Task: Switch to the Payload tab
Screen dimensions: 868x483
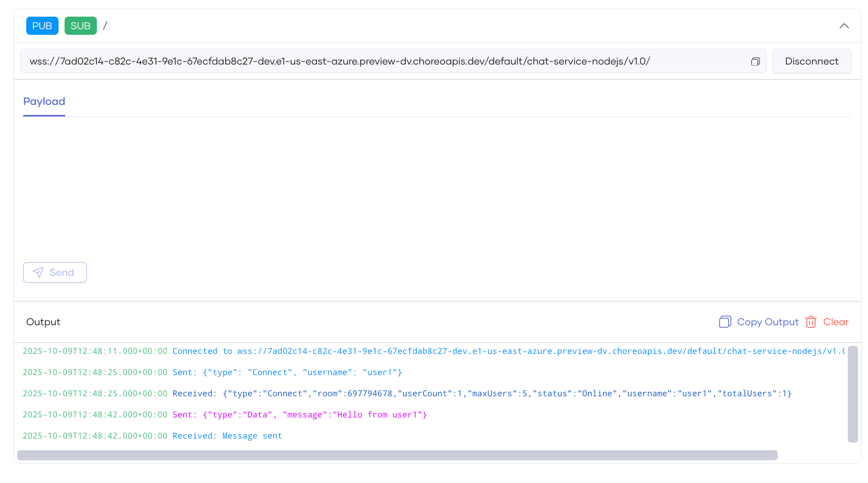Action: coord(44,101)
